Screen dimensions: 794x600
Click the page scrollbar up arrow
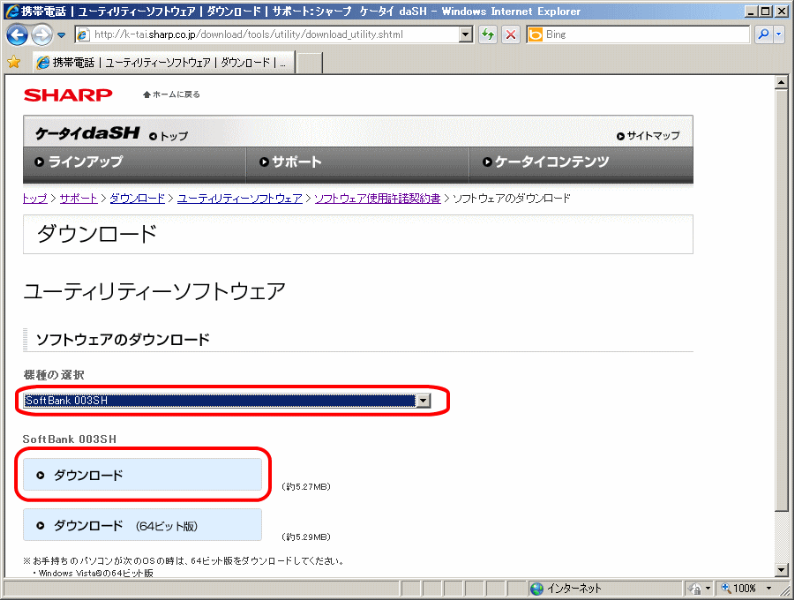781,83
